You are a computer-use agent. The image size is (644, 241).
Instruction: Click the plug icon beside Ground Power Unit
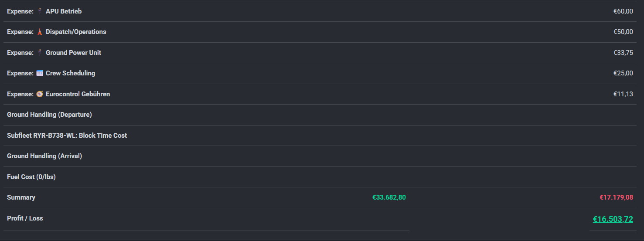pyautogui.click(x=40, y=53)
